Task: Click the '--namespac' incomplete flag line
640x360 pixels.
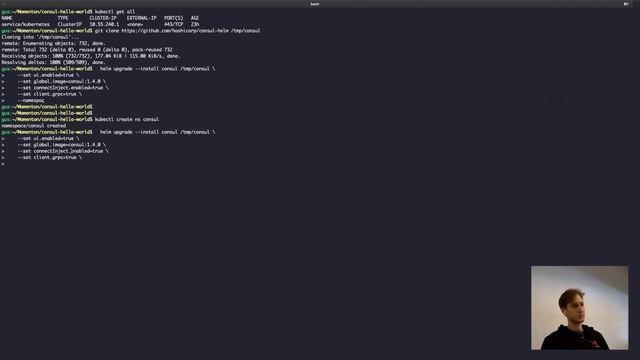Action: (x=31, y=100)
